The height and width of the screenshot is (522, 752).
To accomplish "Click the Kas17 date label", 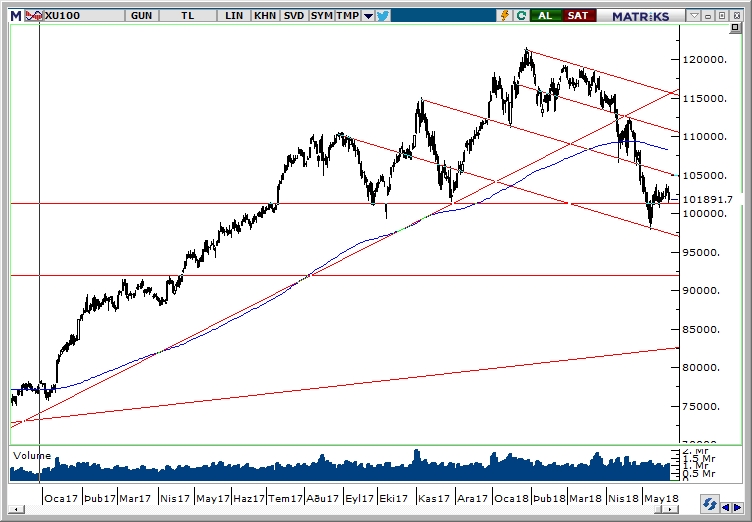I will point(434,498).
